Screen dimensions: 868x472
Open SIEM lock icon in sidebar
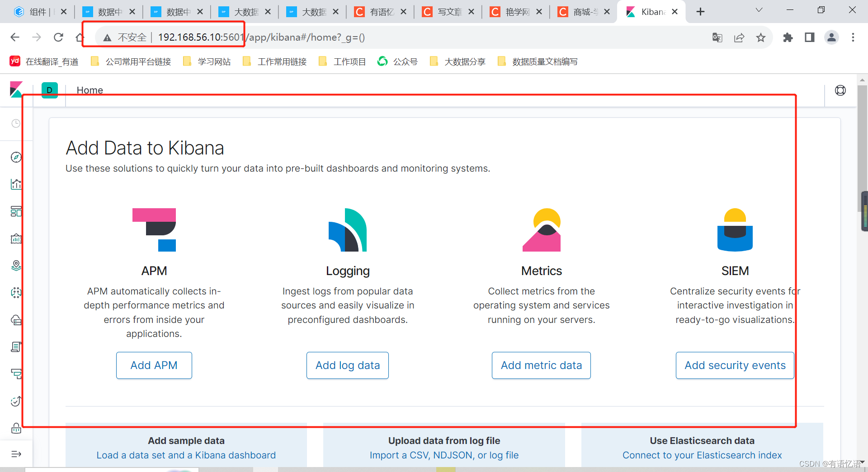coord(16,428)
